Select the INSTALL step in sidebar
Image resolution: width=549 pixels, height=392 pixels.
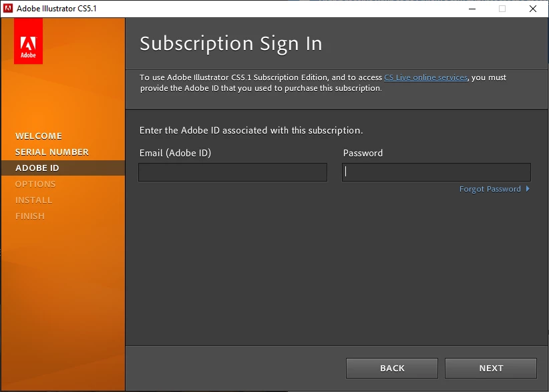tap(33, 200)
